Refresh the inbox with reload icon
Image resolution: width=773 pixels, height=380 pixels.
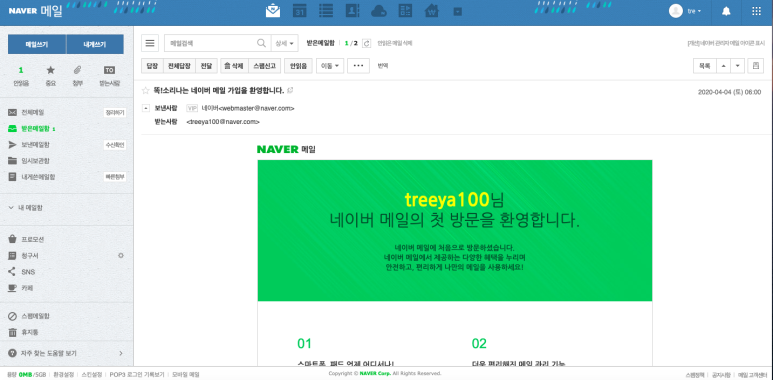pyautogui.click(x=366, y=43)
